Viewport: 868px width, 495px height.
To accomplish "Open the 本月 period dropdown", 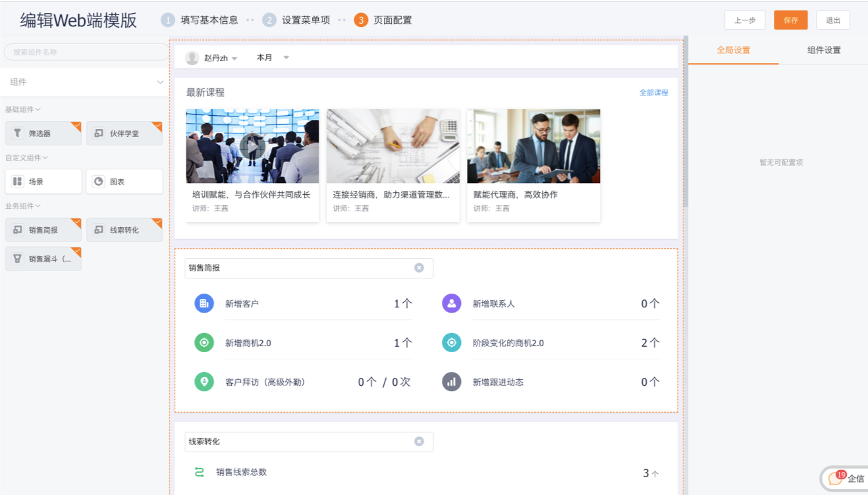I will (x=273, y=58).
